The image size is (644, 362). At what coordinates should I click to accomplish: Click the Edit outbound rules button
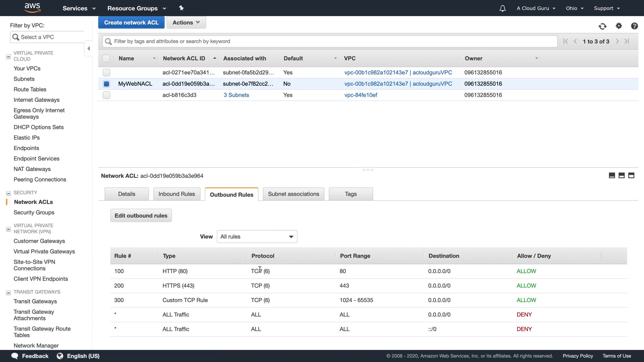[x=141, y=216]
